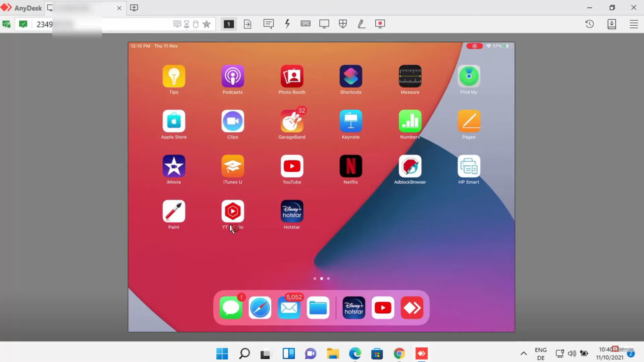Screen dimensions: 644x362
Task: Click the third home screen page dot
Action: (328, 279)
